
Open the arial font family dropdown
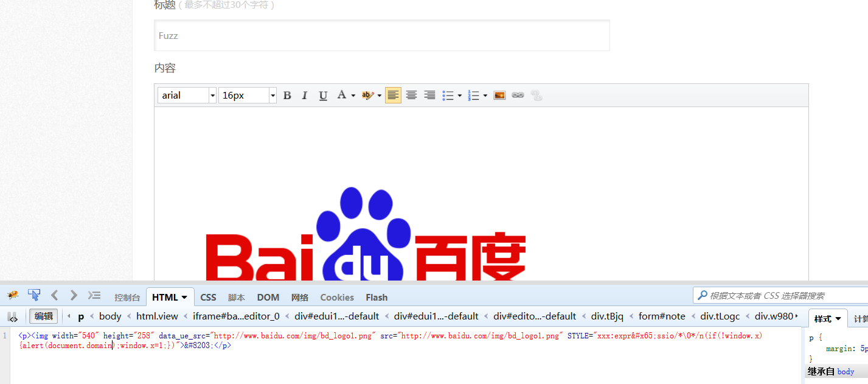212,96
